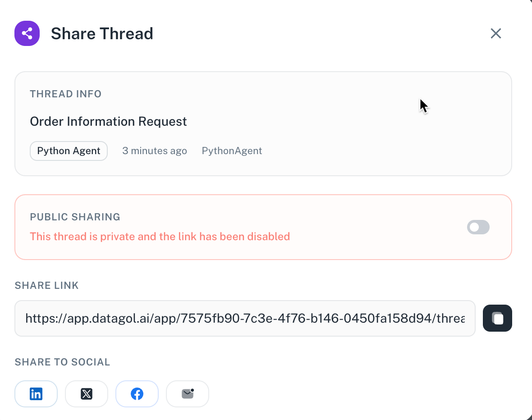The width and height of the screenshot is (532, 420).
Task: Copy the share link with the copy button
Action: (497, 318)
